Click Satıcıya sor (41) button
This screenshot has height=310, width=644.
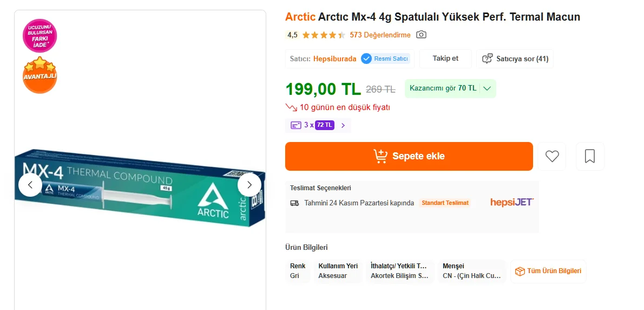(515, 59)
